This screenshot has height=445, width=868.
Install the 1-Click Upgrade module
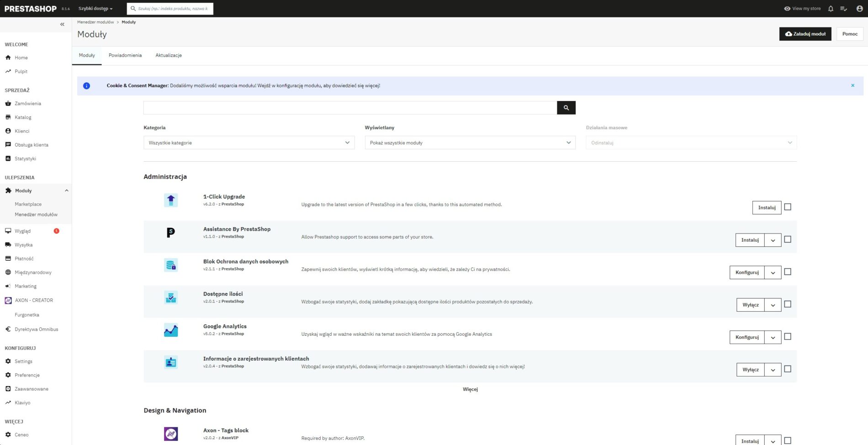pyautogui.click(x=767, y=207)
